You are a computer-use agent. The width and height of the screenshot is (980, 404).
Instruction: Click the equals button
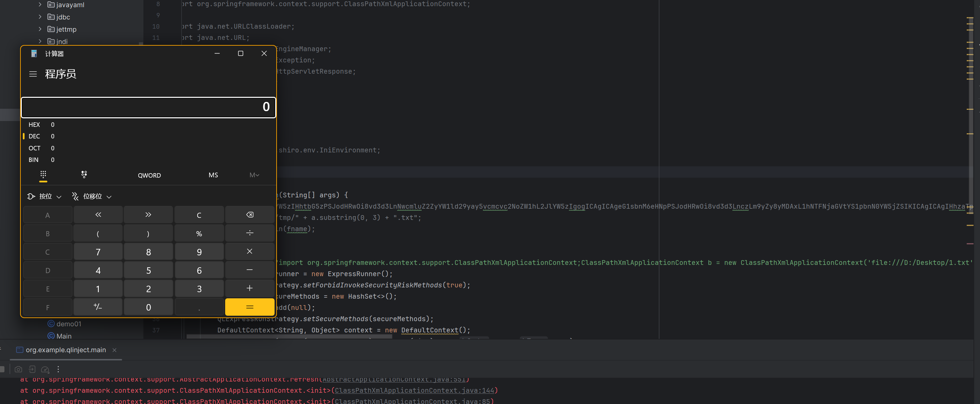tap(250, 307)
